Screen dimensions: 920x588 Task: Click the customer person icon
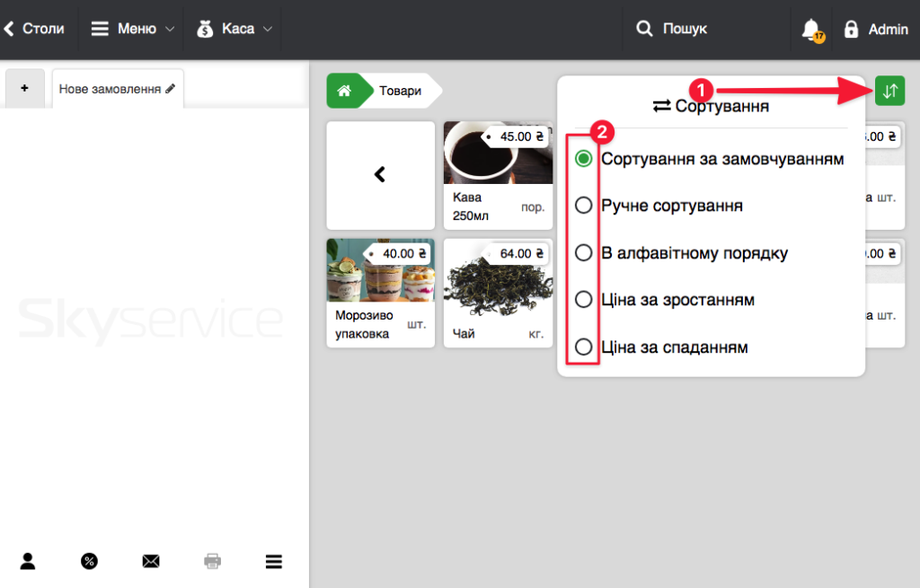click(x=28, y=561)
